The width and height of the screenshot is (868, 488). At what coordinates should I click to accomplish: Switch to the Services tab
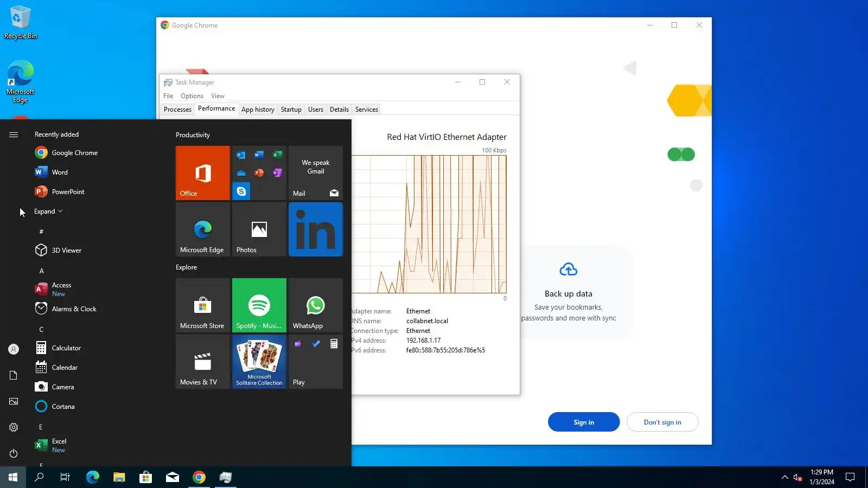367,110
